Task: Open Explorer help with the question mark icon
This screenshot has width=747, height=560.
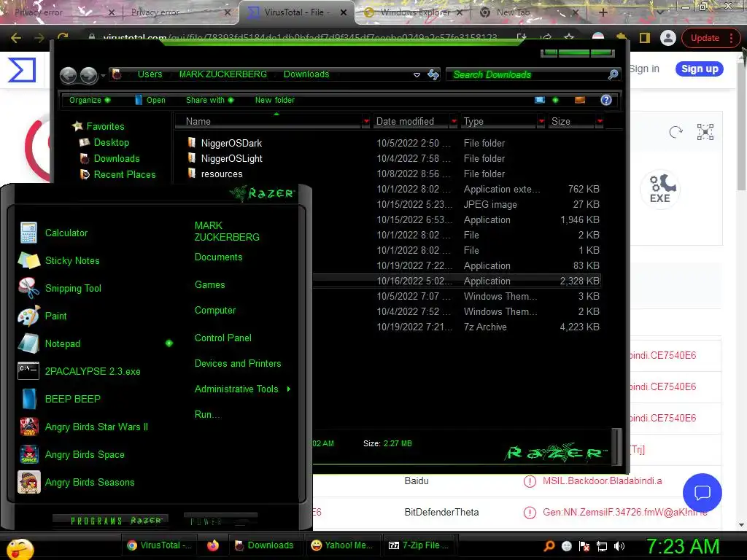Action: [606, 99]
